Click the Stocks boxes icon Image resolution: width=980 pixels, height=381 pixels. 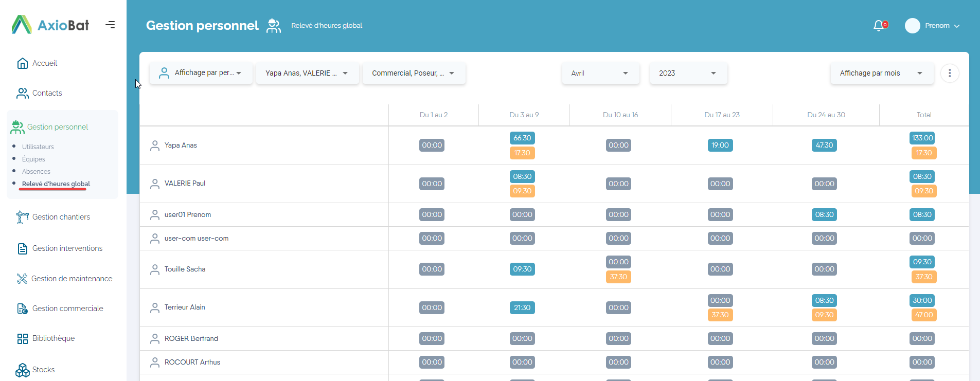pos(23,370)
